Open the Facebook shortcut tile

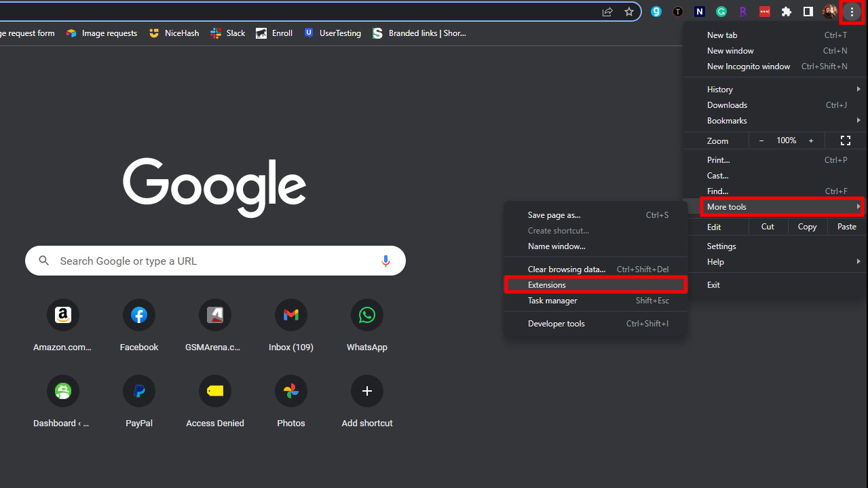(139, 326)
